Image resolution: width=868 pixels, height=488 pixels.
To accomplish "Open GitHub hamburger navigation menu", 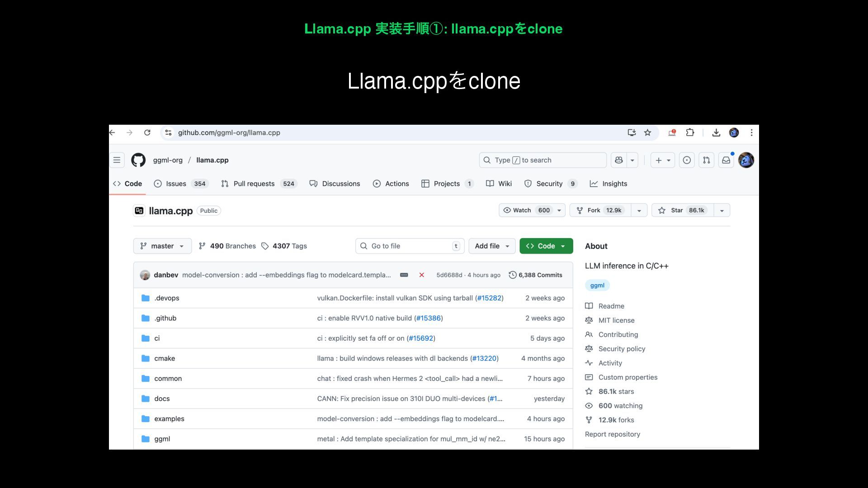I will click(117, 160).
